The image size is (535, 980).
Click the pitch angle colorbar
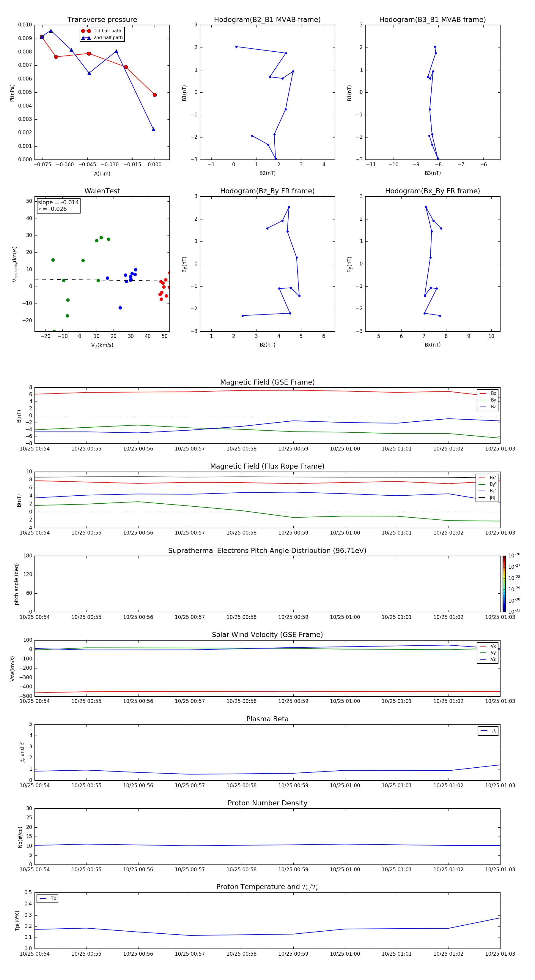[504, 584]
